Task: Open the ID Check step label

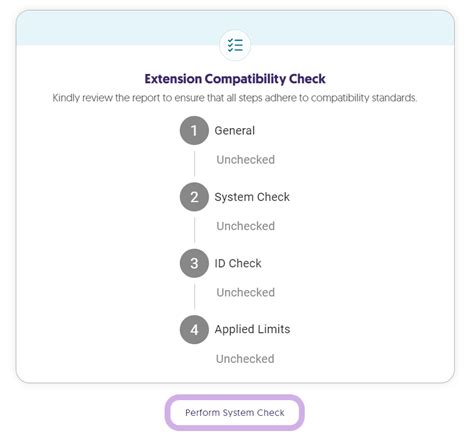Action: (238, 263)
